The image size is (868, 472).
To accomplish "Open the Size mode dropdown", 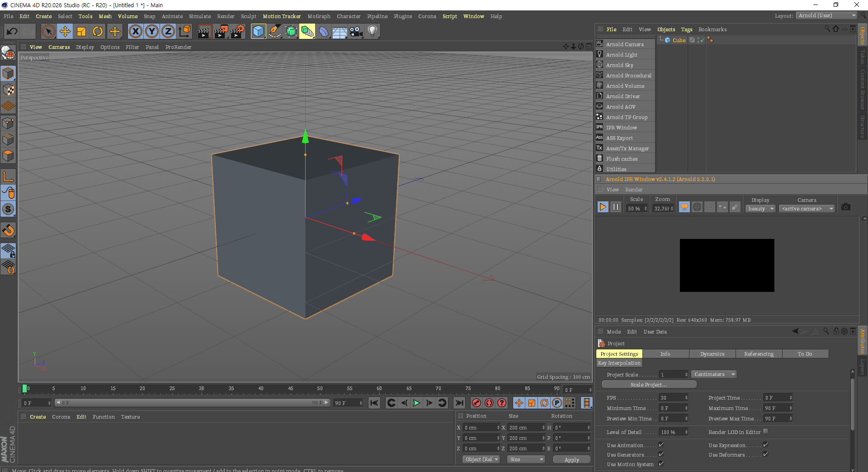I will coord(526,459).
